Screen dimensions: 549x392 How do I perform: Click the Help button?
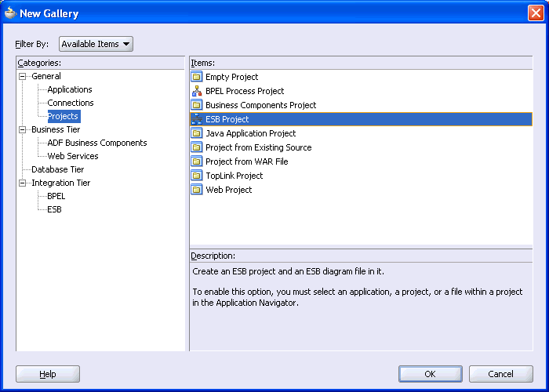pyautogui.click(x=48, y=374)
